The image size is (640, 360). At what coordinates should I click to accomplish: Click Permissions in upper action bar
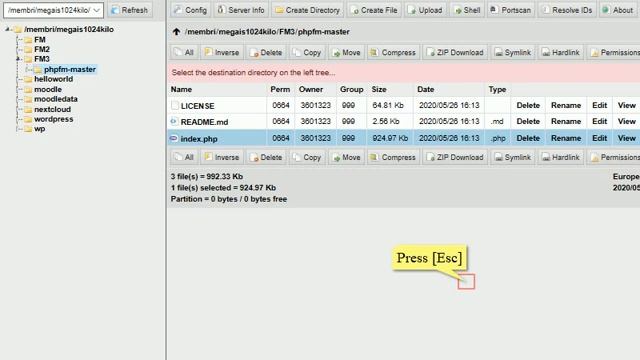pos(613,52)
